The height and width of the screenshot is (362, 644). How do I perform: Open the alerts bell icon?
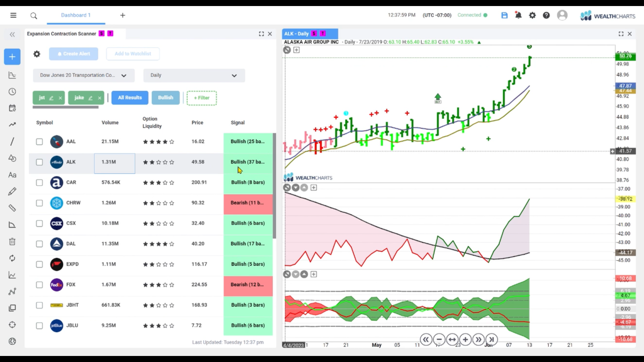pos(518,15)
